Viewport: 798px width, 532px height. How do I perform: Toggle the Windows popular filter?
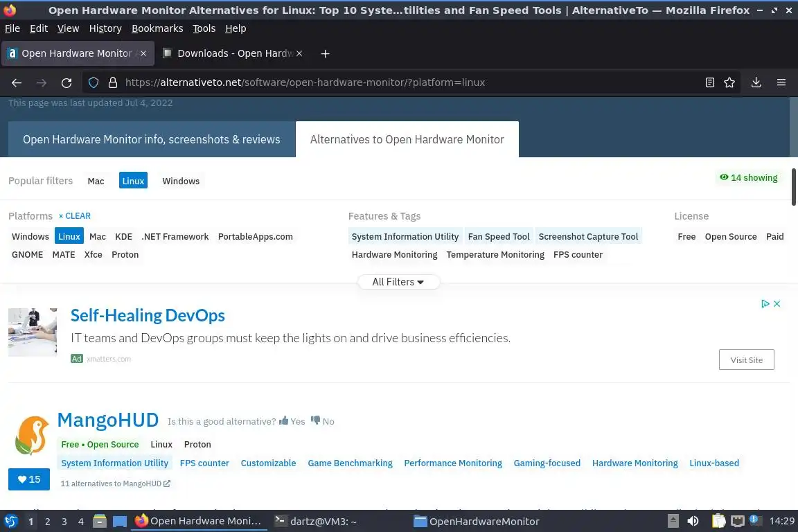coord(181,181)
